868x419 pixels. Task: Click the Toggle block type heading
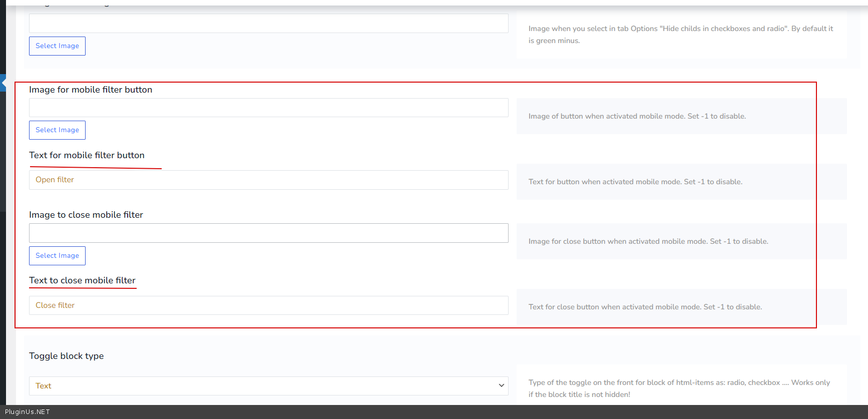pyautogui.click(x=67, y=356)
